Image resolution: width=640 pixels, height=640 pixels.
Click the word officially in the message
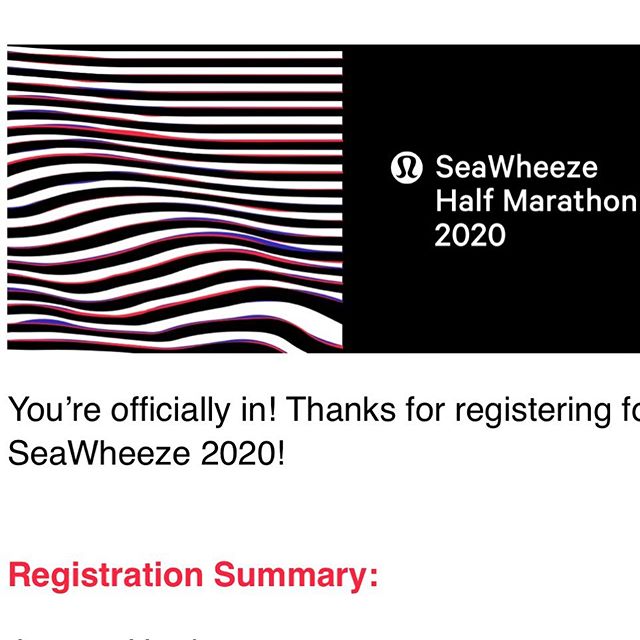171,410
